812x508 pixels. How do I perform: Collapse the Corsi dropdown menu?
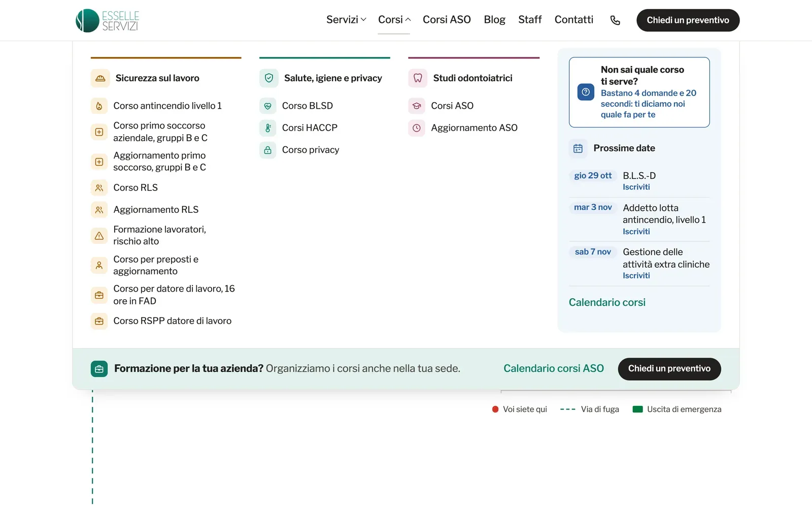394,20
